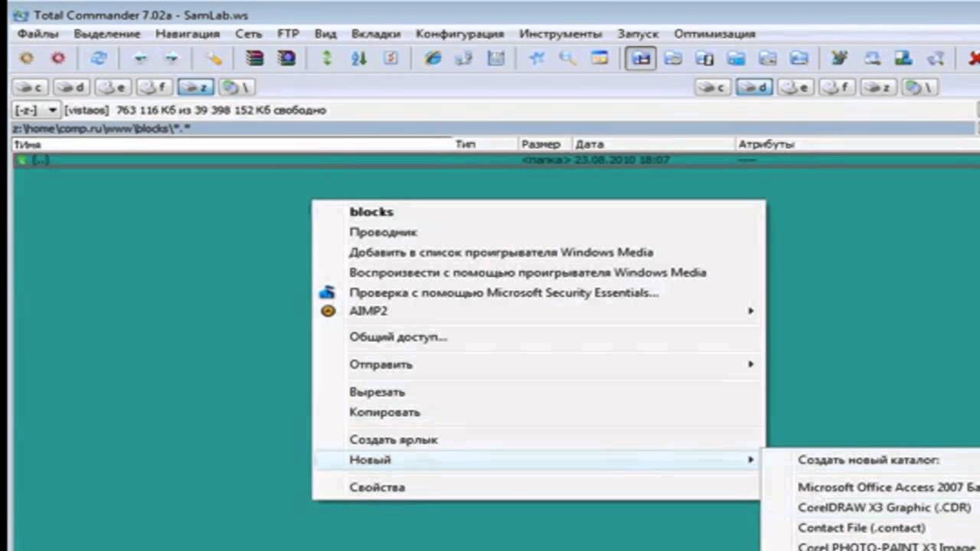Switch right panel to drive e
The width and height of the screenshot is (980, 551).
pyautogui.click(x=795, y=87)
